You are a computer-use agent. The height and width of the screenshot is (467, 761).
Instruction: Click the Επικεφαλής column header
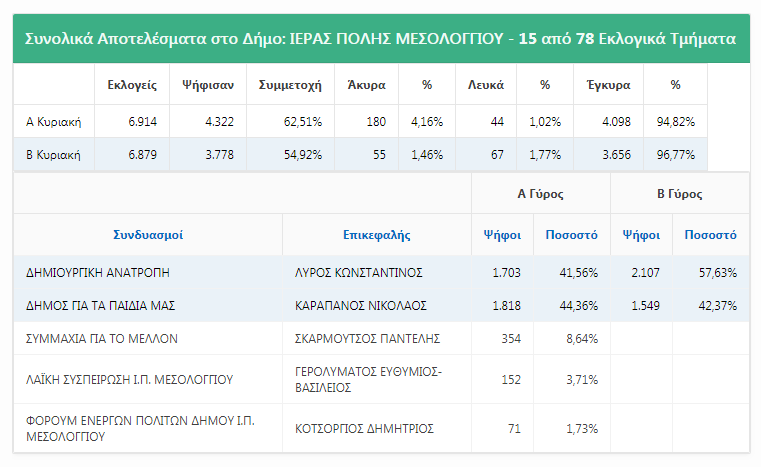pyautogui.click(x=376, y=235)
